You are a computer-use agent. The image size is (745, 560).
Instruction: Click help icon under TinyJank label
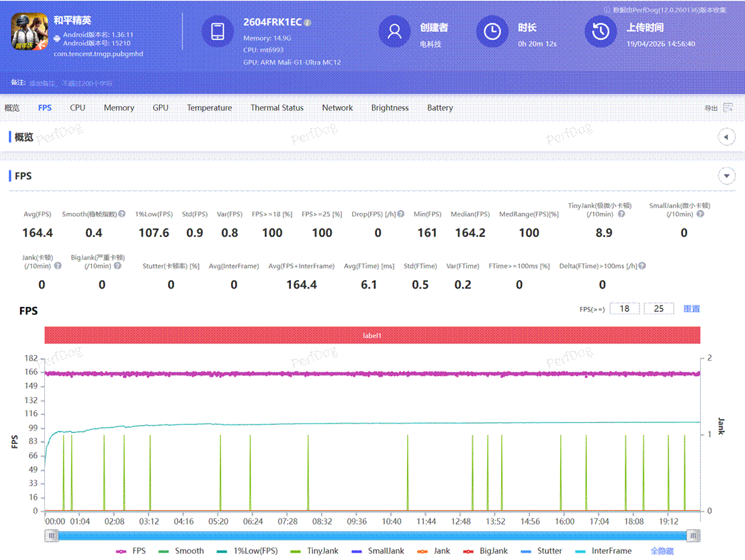point(621,214)
